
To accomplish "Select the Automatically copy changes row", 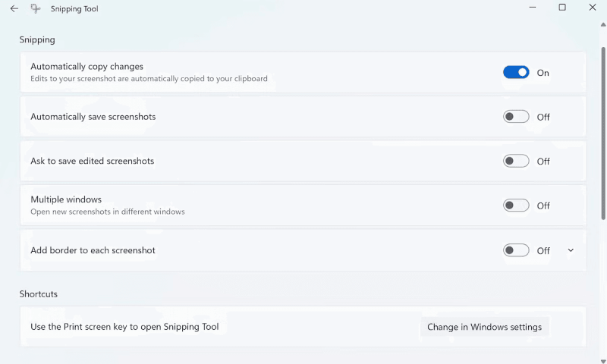I will (x=303, y=72).
